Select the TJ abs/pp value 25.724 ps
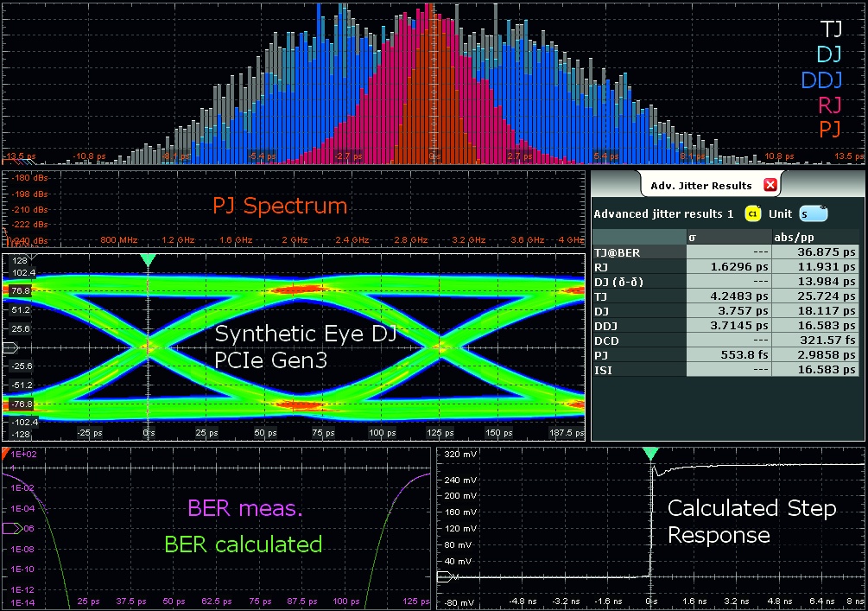This screenshot has width=868, height=611. pos(815,296)
